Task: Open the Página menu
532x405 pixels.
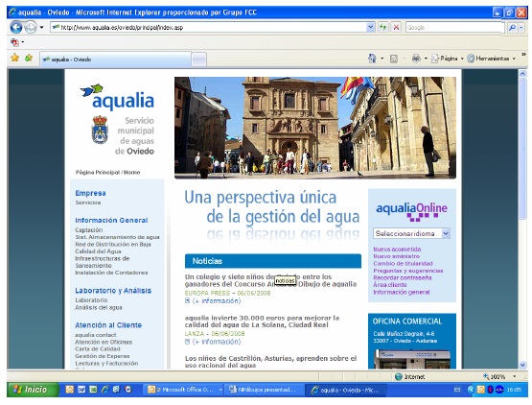Action: [x=448, y=59]
